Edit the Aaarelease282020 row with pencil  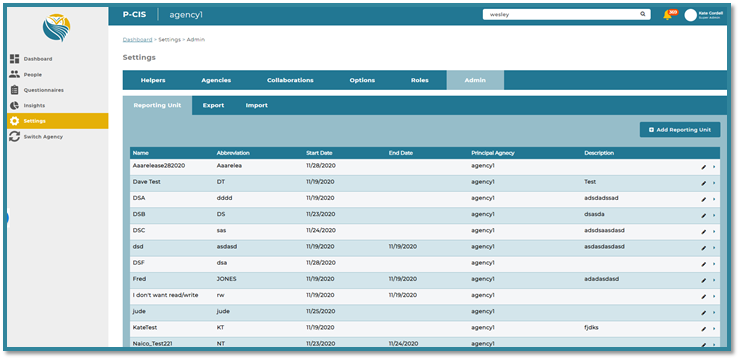704,167
